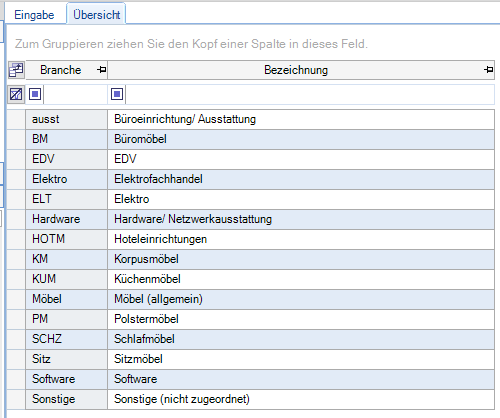The width and height of the screenshot is (500, 418).
Task: Select the 'HOTM' Branche cell
Action: 67,239
